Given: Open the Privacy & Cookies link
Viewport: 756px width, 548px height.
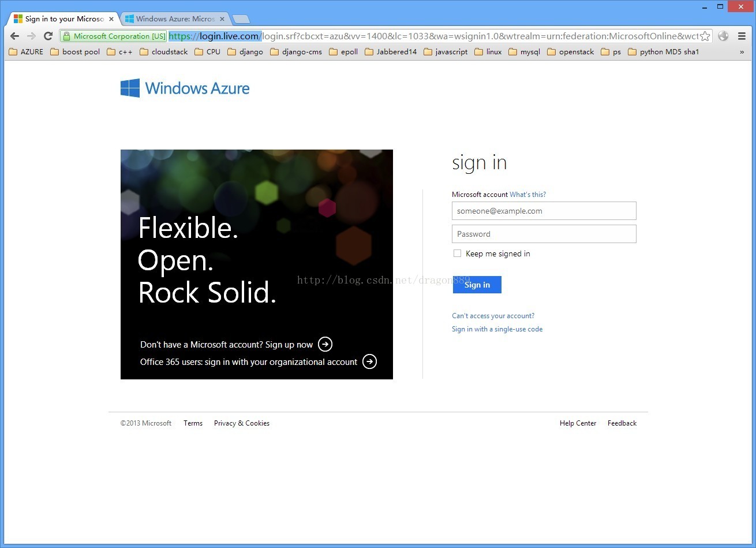Looking at the screenshot, I should tap(242, 423).
